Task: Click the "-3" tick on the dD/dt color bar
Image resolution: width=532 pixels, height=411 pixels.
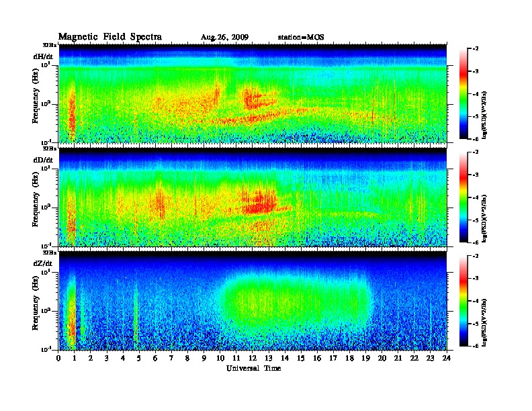Action: pos(476,175)
